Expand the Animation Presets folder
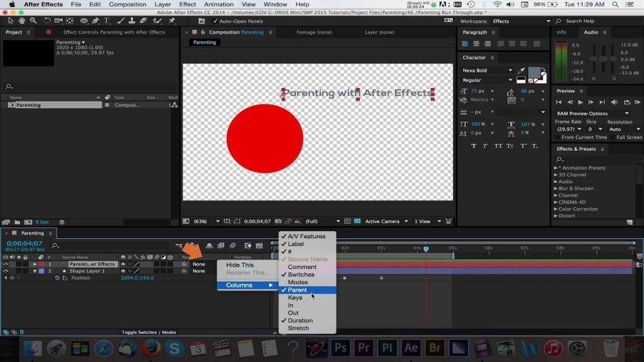644x362 pixels. tap(556, 168)
